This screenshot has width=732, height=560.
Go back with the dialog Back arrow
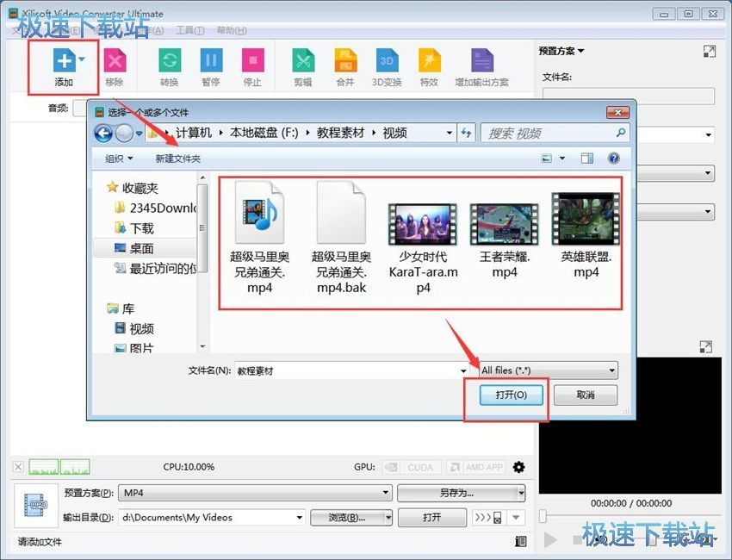103,134
